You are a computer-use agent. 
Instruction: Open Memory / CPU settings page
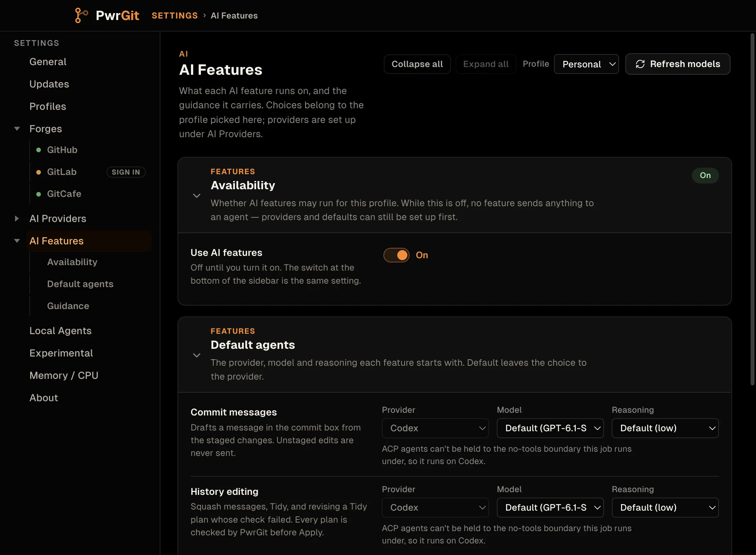coord(64,375)
